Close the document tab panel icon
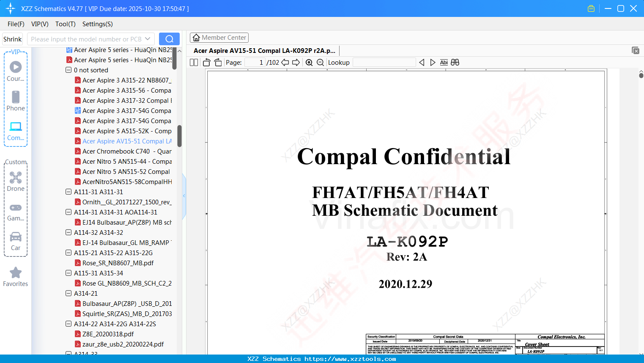 [x=636, y=50]
